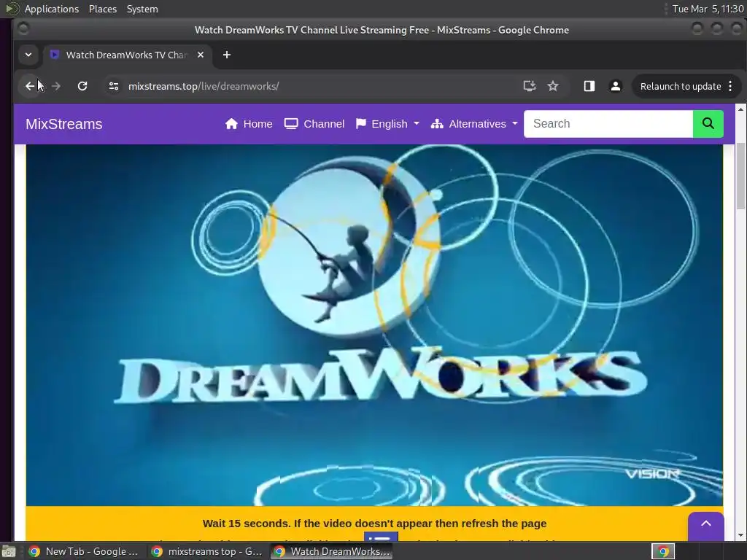Click the address bar URL mixstreams.top

[204, 86]
